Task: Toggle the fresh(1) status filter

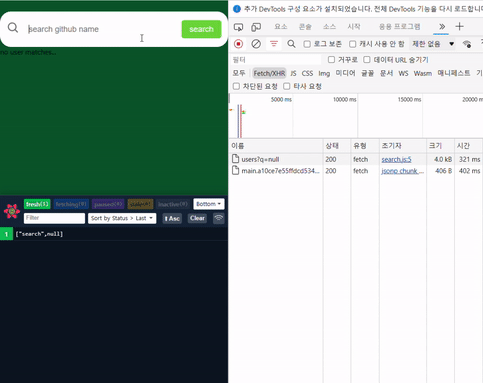Action: (37, 204)
